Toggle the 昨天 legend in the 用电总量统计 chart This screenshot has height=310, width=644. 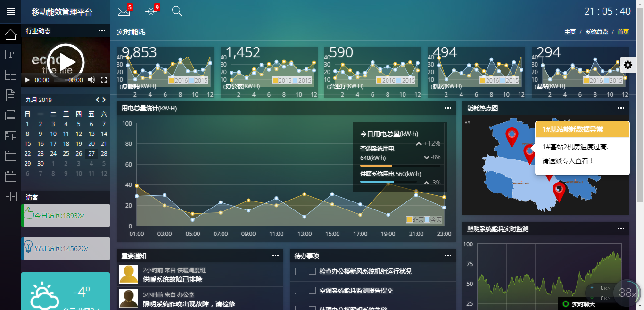pos(409,220)
